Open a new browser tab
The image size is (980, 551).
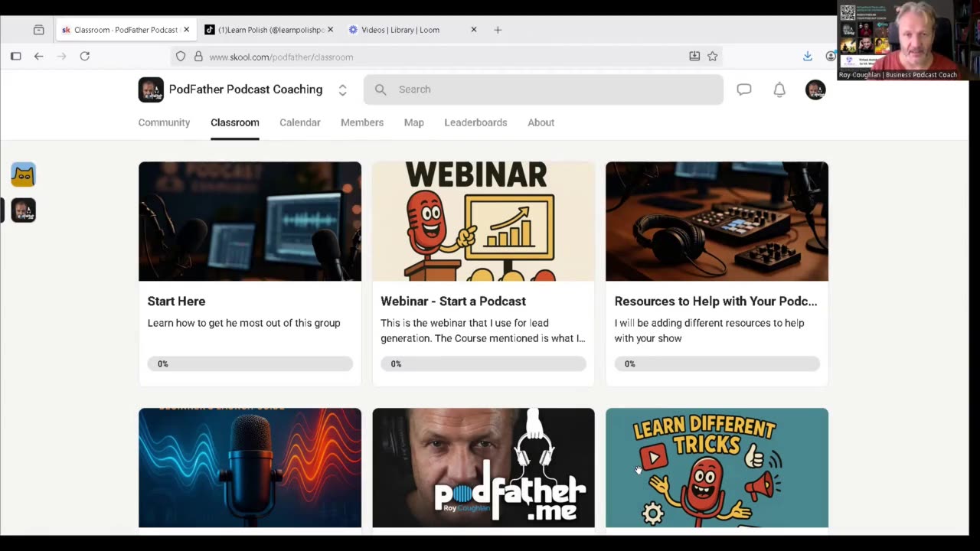point(498,30)
